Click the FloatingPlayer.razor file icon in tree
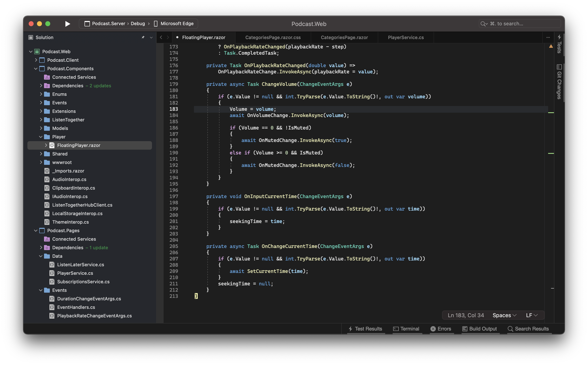Image resolution: width=588 pixels, height=365 pixels. (52, 145)
